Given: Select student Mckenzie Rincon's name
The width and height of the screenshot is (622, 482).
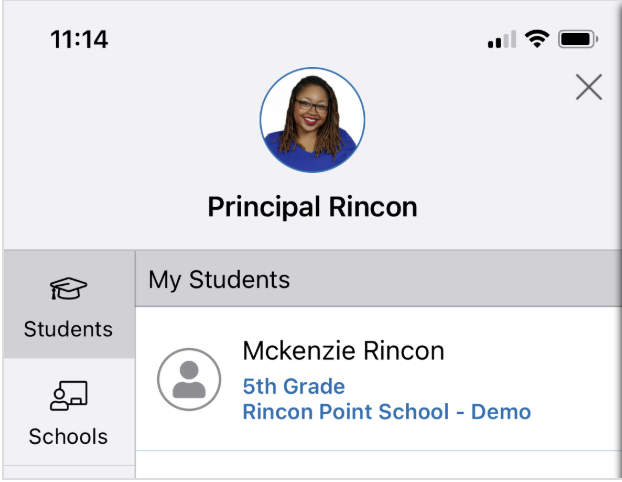Looking at the screenshot, I should click(343, 351).
